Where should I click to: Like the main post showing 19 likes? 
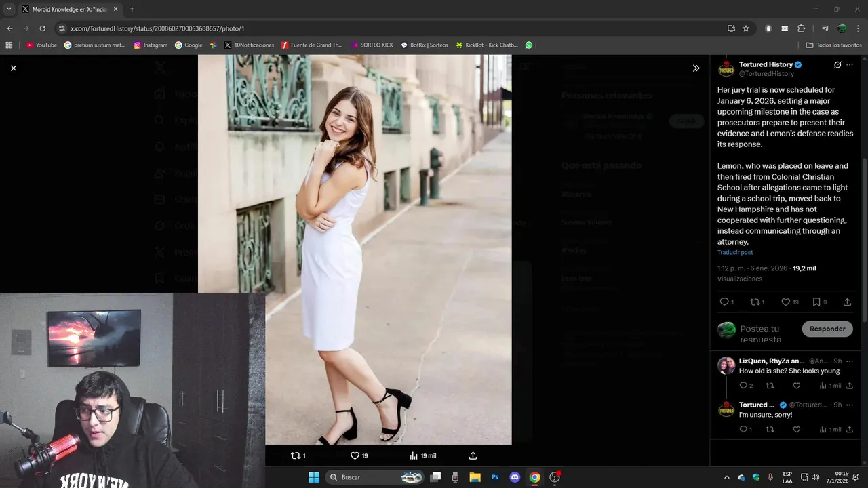[x=785, y=302]
